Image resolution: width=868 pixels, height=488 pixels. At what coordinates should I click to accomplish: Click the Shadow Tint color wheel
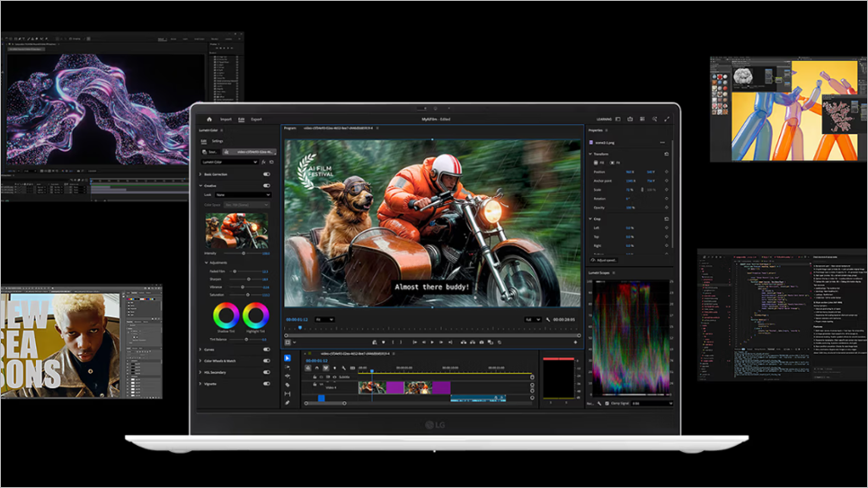click(226, 315)
